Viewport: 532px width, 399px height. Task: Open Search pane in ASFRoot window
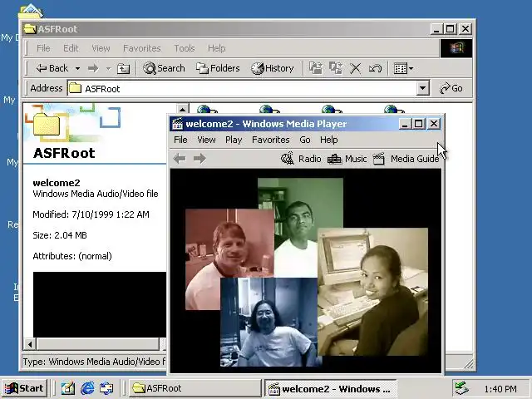tap(164, 68)
